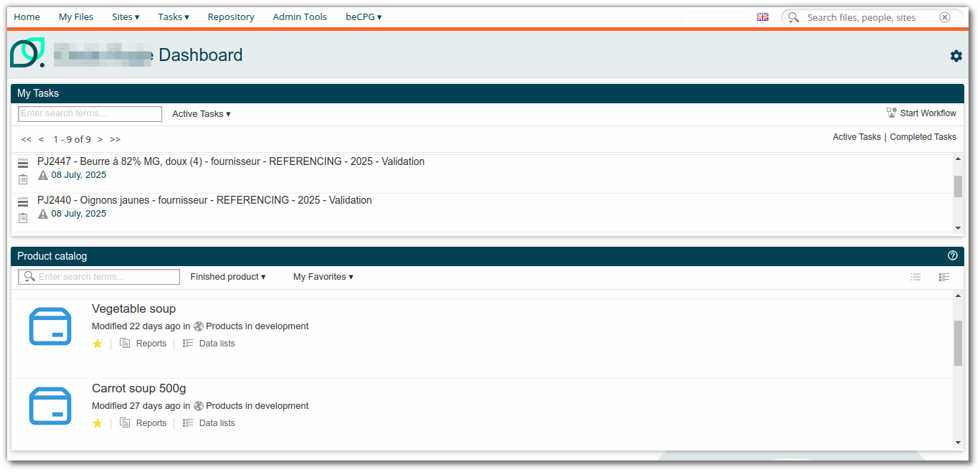
Task: Click Reports icon for Carrot soup 500g
Action: click(x=125, y=423)
